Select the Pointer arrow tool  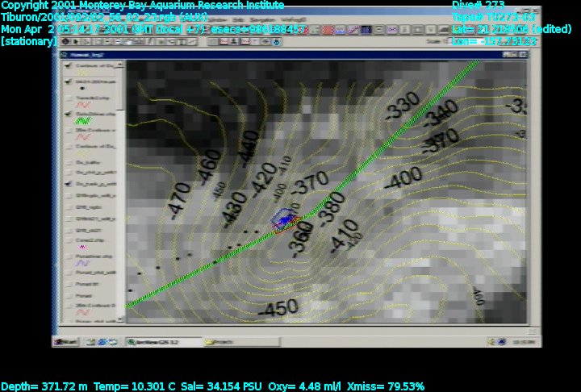(x=76, y=41)
